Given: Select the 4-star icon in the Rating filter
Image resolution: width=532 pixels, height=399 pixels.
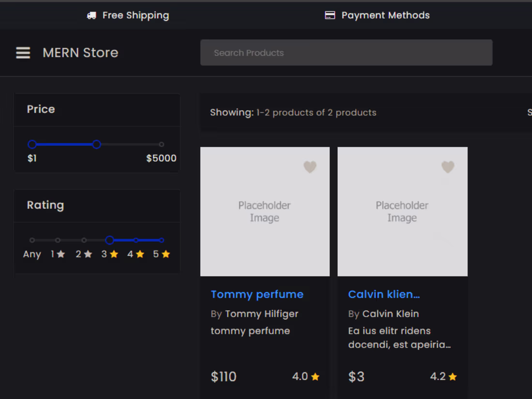Looking at the screenshot, I should point(139,253).
